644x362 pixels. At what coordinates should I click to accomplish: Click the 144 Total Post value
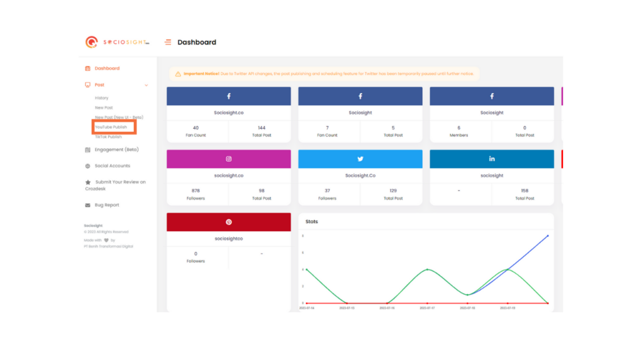pos(262,128)
